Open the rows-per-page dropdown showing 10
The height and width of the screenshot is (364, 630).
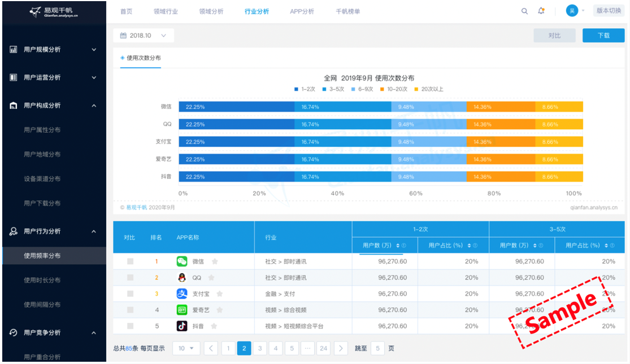[186, 348]
